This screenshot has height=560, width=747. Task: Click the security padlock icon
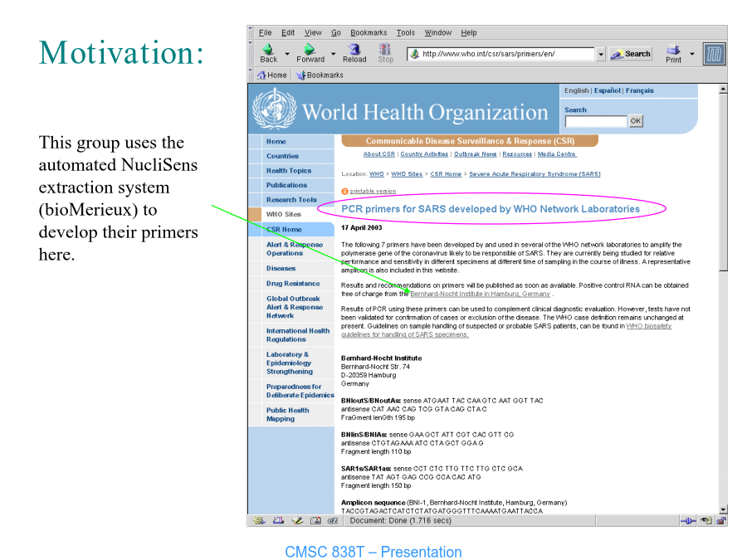(721, 520)
